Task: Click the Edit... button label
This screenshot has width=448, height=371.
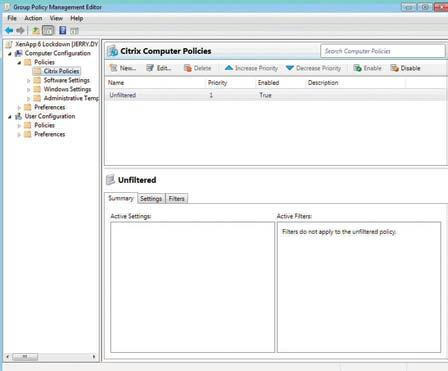Action: 164,68
